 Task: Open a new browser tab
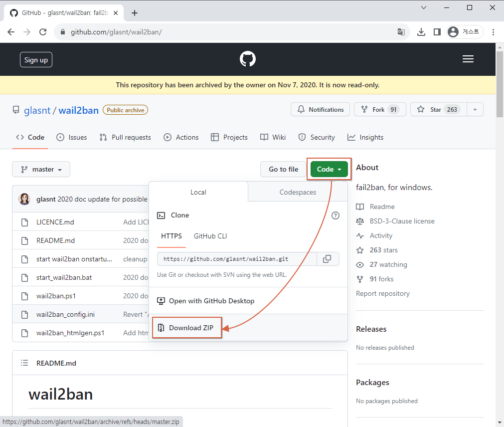point(135,13)
